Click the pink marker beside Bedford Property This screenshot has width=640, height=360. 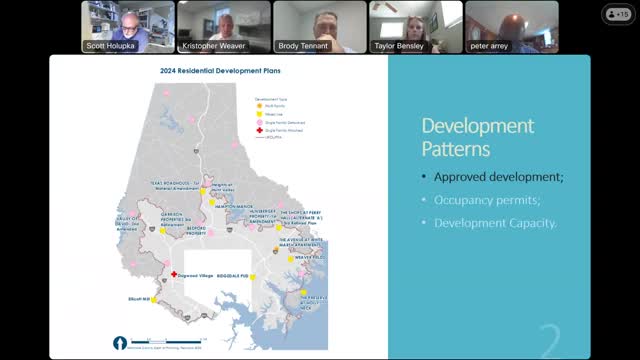[211, 233]
